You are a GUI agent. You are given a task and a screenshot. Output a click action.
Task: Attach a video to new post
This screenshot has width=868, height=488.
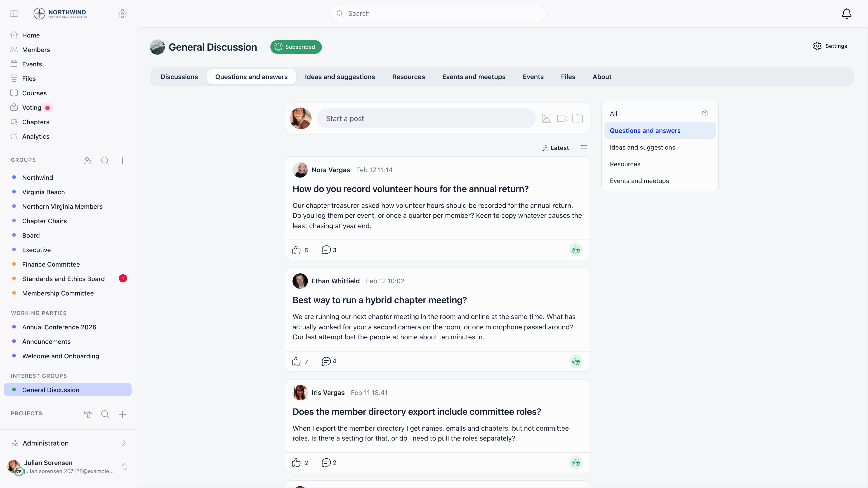click(562, 119)
